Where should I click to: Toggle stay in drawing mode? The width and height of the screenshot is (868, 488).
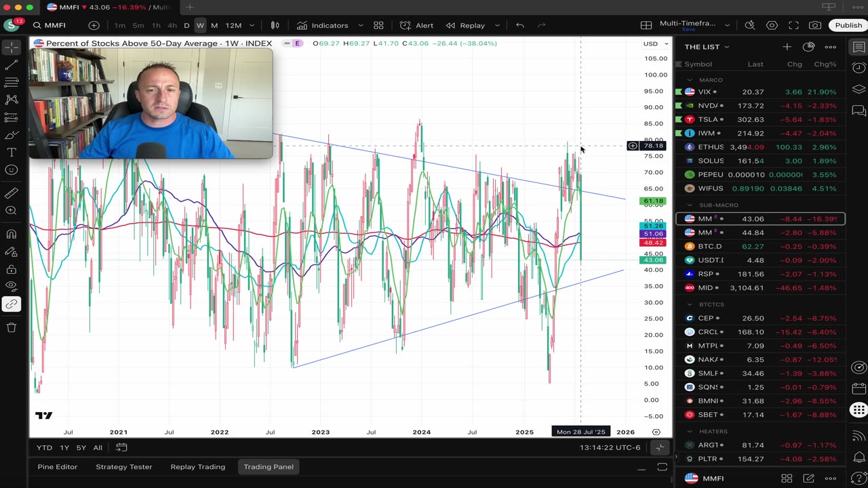click(12, 251)
